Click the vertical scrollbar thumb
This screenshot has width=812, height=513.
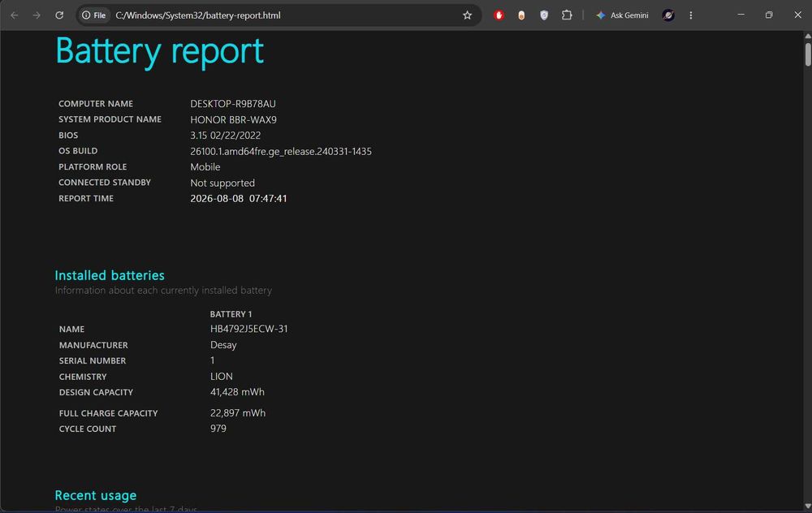pos(808,54)
